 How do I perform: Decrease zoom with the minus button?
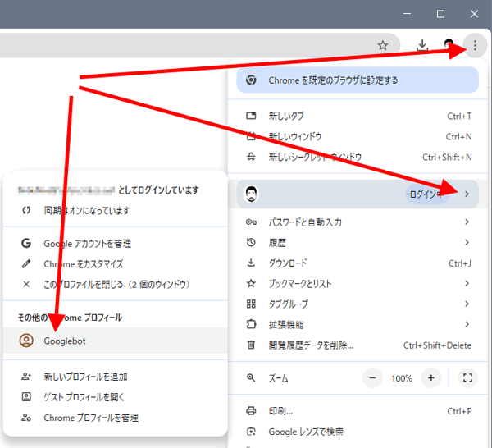372,377
